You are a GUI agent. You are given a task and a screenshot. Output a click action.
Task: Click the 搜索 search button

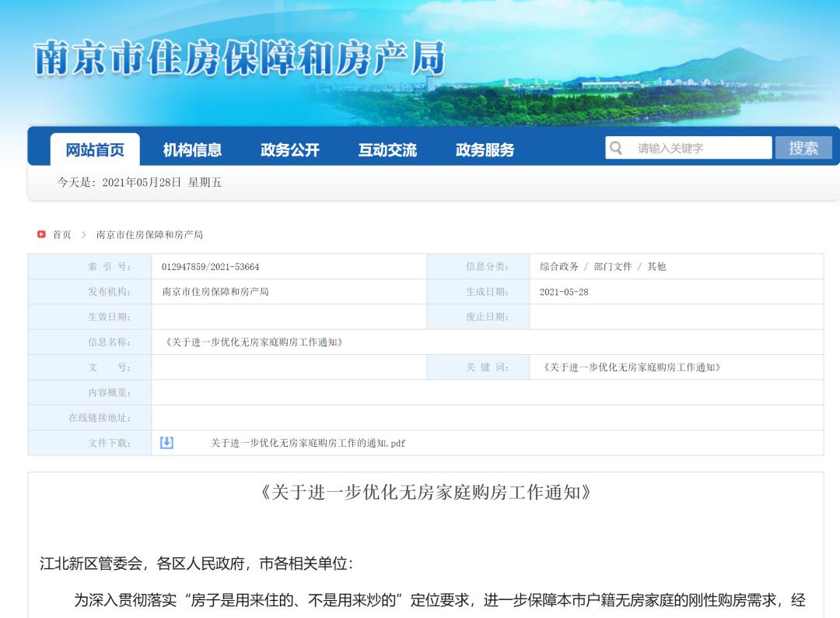(x=804, y=147)
